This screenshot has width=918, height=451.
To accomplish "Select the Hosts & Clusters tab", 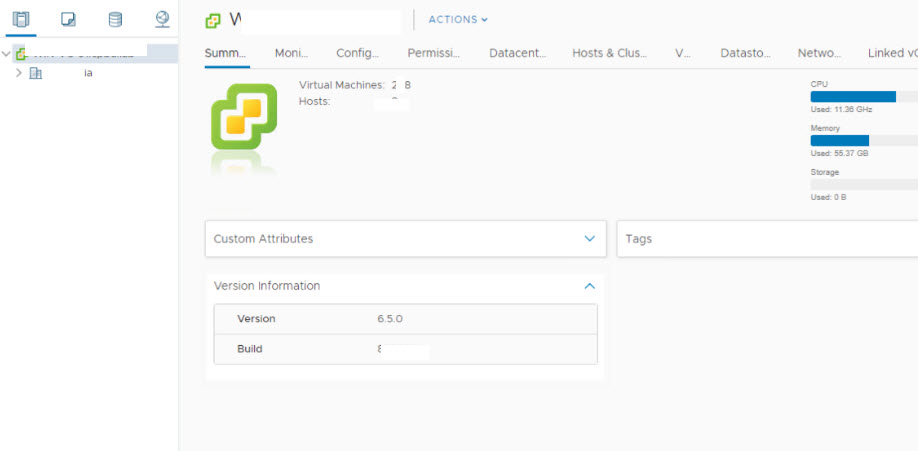I will click(x=609, y=53).
